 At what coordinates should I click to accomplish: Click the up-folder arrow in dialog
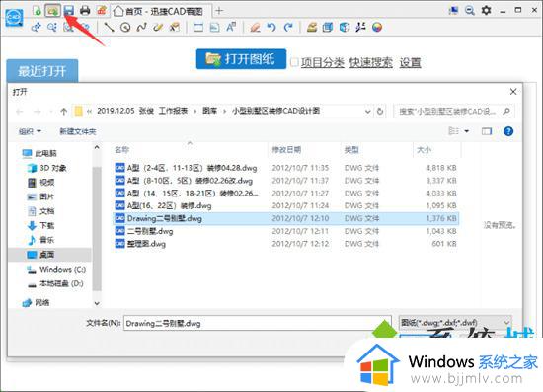click(63, 112)
